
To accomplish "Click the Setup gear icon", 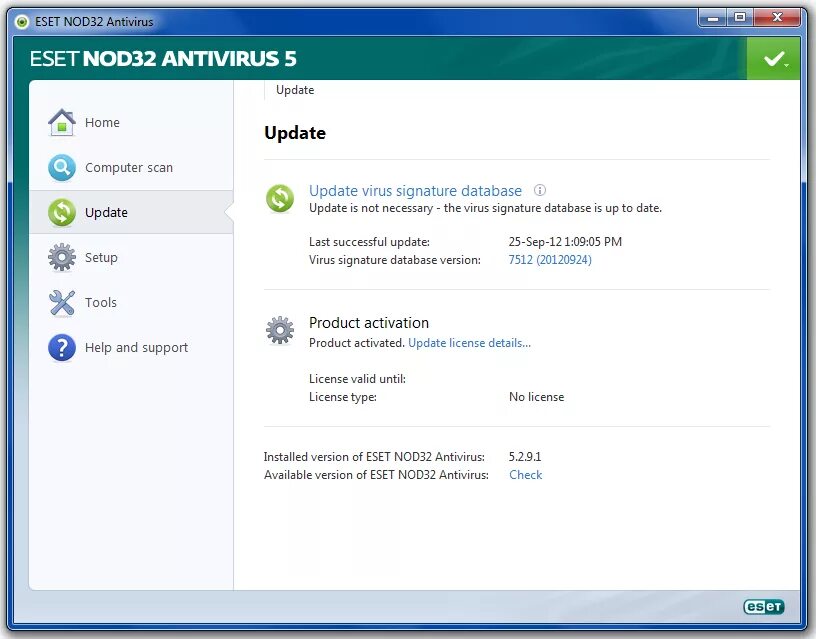I will [x=62, y=257].
